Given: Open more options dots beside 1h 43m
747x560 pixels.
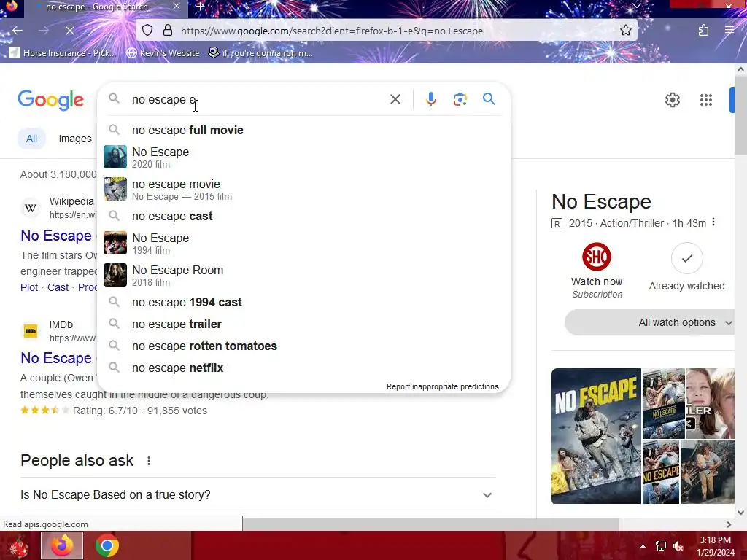Looking at the screenshot, I should coord(713,222).
